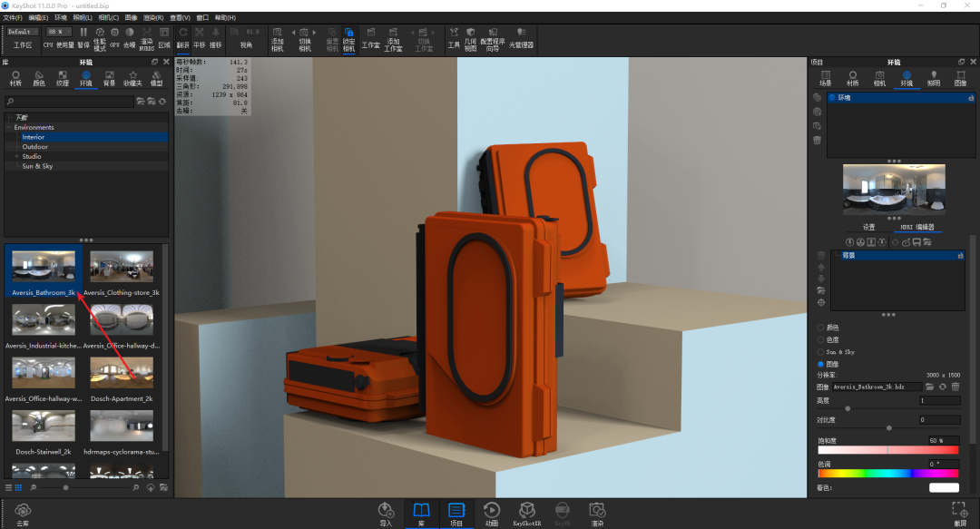
Task: Switch to the 材质 tab in library panel
Action: point(15,78)
